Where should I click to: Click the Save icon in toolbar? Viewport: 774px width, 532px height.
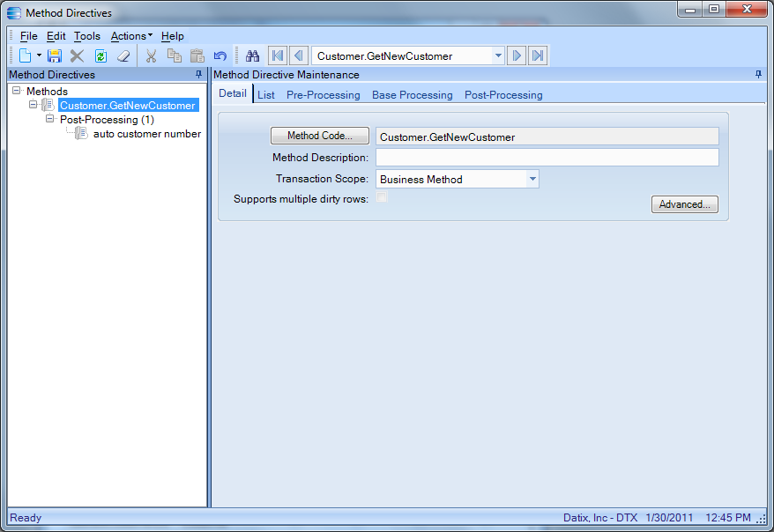(55, 55)
